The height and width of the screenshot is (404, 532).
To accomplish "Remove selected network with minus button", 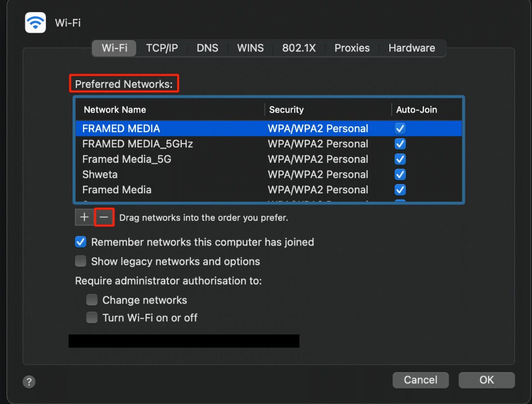I will 104,217.
